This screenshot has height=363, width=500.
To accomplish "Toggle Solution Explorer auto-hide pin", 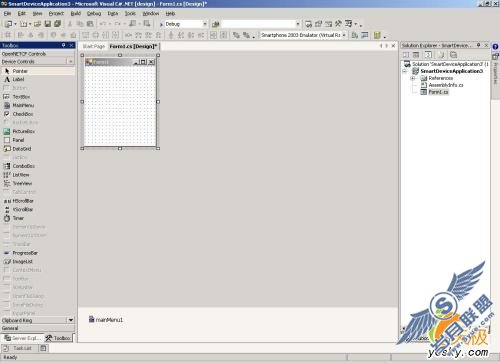I will (479, 45).
